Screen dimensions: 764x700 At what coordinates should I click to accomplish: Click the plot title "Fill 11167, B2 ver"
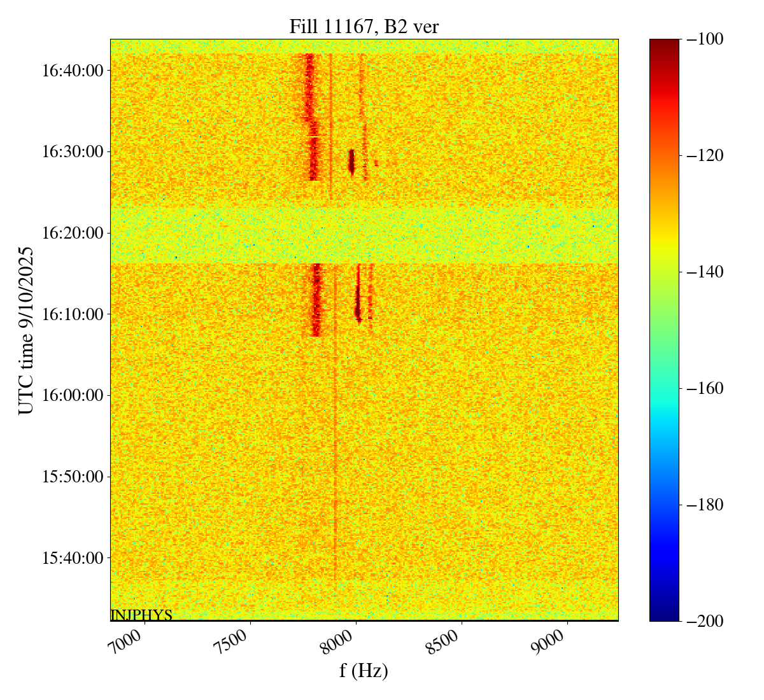364,26
